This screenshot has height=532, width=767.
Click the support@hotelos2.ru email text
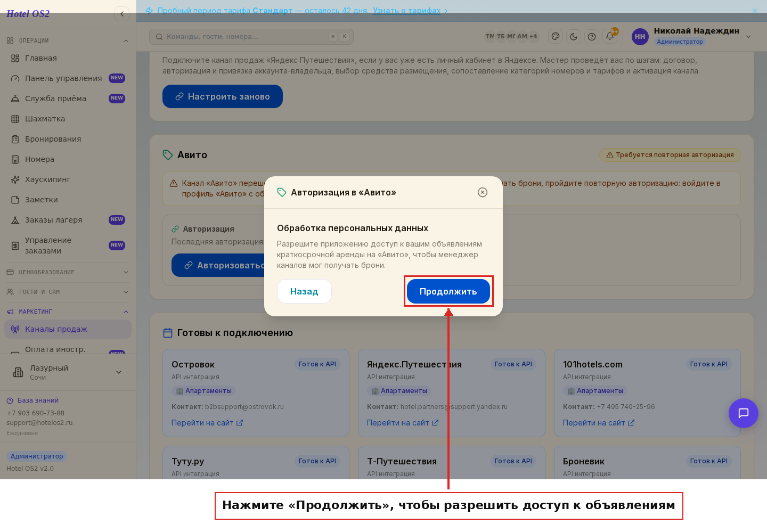[39, 423]
